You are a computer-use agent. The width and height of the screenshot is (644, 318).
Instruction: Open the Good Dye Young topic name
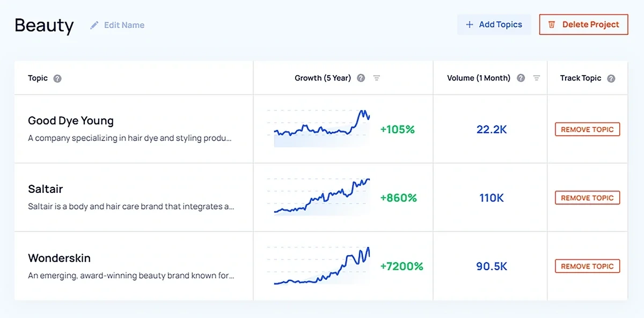coord(70,120)
